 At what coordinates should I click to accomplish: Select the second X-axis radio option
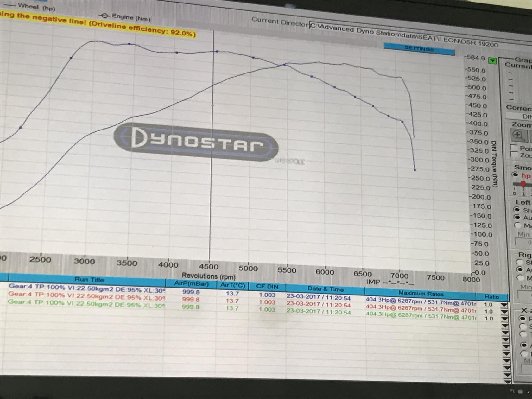click(x=523, y=326)
